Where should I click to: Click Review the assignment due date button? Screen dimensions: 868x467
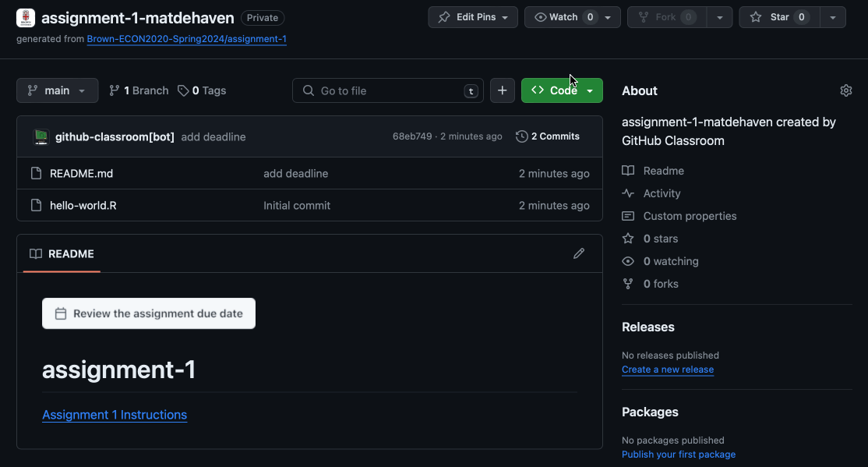(x=149, y=313)
